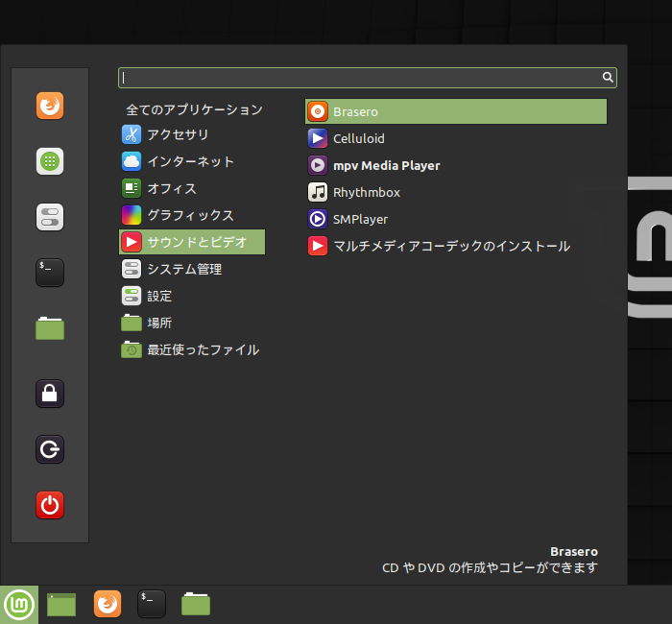
Task: Select the アクセサリ category
Action: tap(192, 134)
